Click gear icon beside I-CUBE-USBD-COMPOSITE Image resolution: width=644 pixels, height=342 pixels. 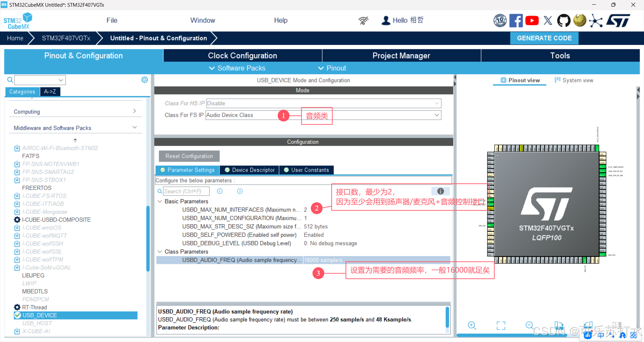coord(17,220)
